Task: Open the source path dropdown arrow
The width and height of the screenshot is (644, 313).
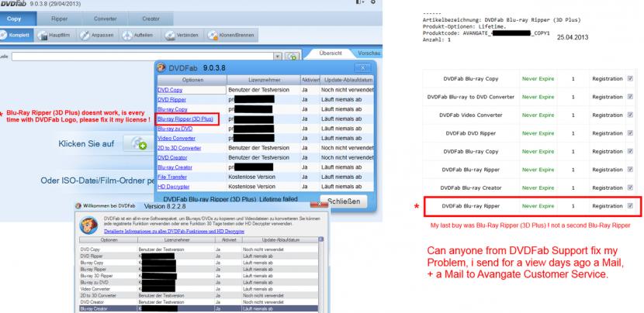Action: click(x=278, y=57)
